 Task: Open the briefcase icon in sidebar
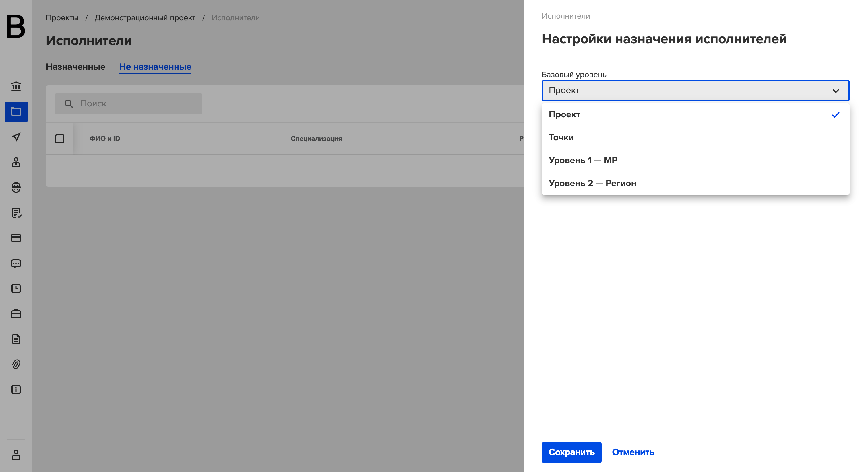click(16, 314)
